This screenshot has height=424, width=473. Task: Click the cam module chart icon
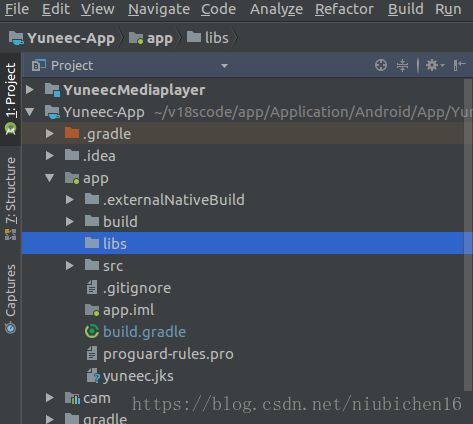tap(72, 398)
